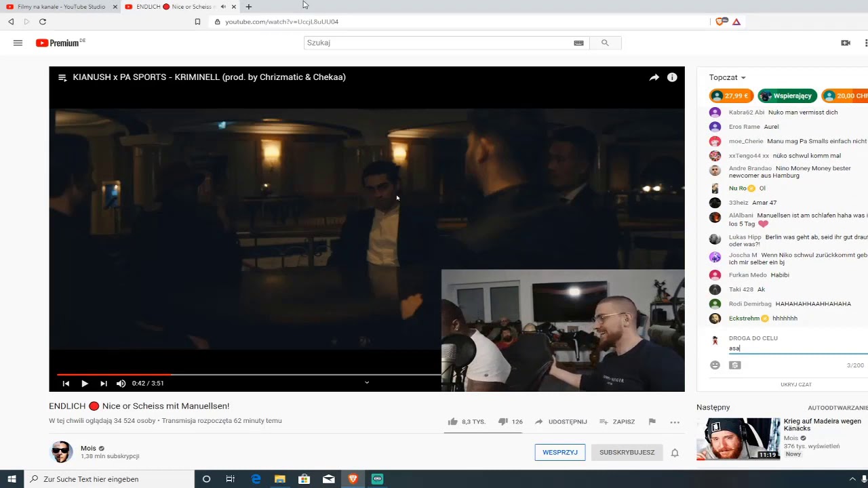Expand the Topczat chat mode dropdown
This screenshot has height=488, width=868.
pos(728,77)
